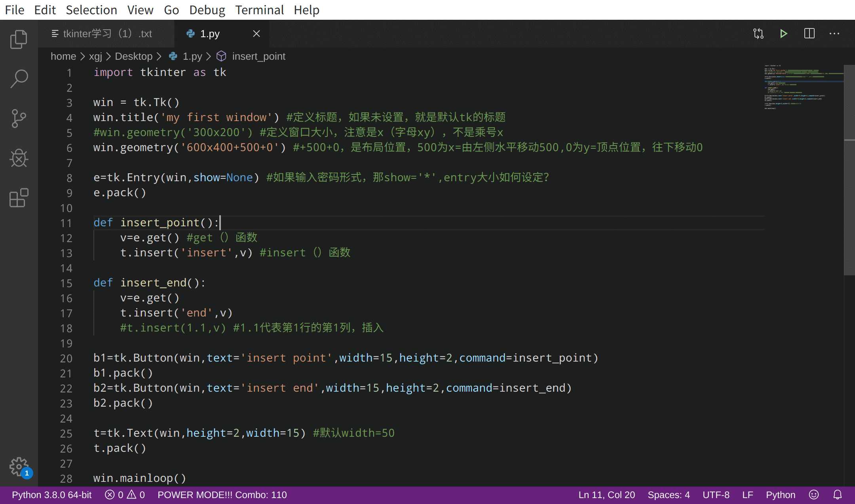Open the Edit menu
The width and height of the screenshot is (855, 504).
[45, 10]
